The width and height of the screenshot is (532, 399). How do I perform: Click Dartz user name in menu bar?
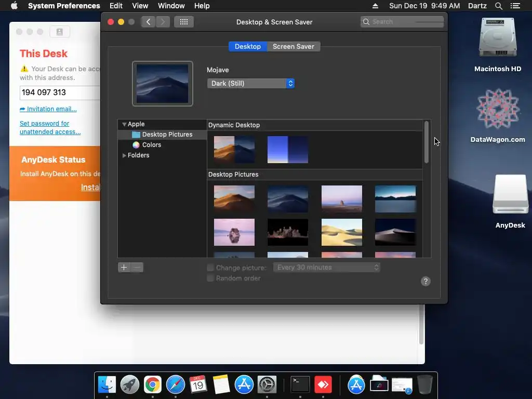coord(477,6)
